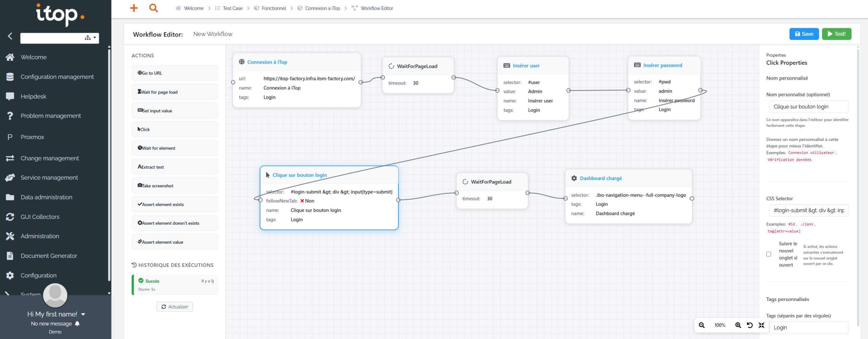Image resolution: width=868 pixels, height=339 pixels.
Task: Enable follow new tab checkbox
Action: pos(769,254)
